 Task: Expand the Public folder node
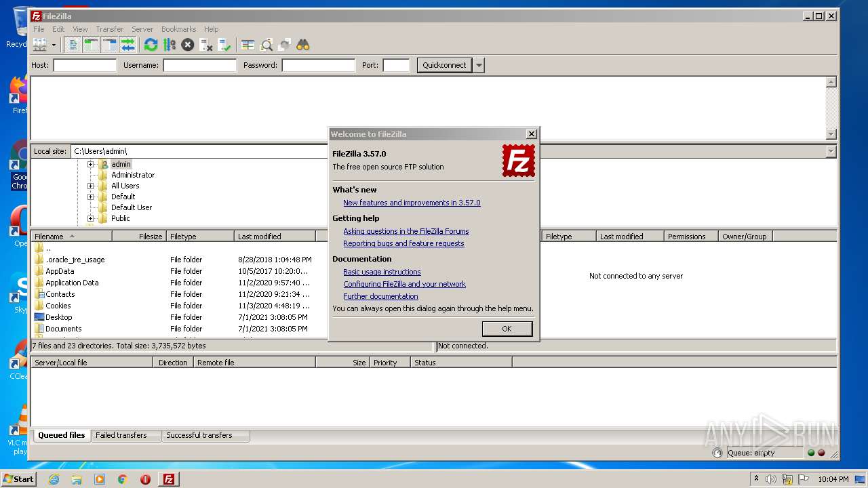90,218
